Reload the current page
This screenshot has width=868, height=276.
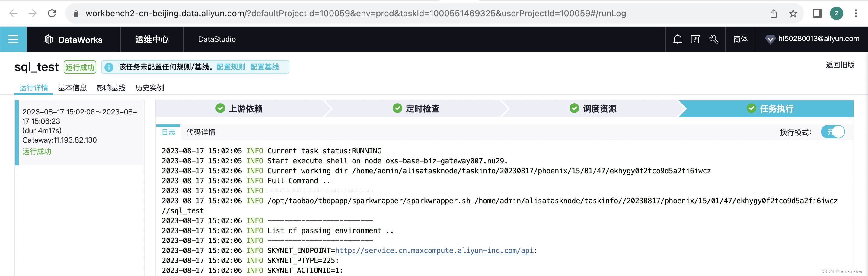(x=52, y=14)
